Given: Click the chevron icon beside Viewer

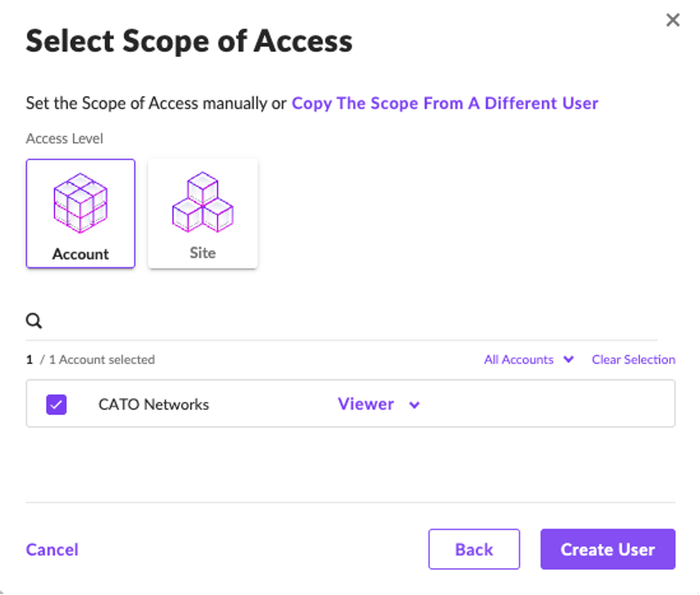Looking at the screenshot, I should (x=414, y=404).
